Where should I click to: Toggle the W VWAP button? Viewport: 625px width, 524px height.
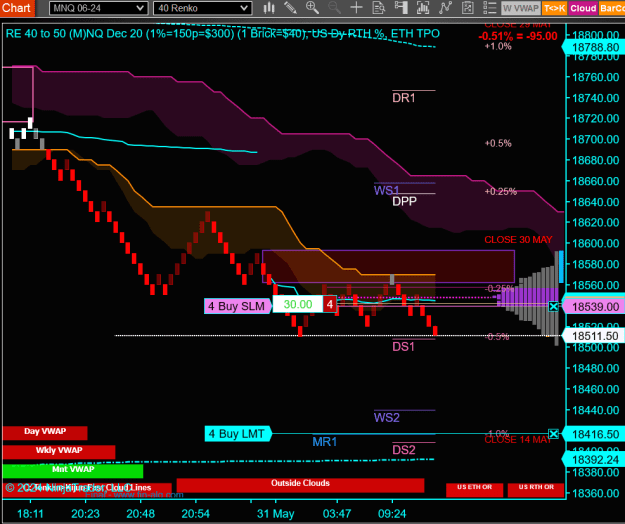521,8
